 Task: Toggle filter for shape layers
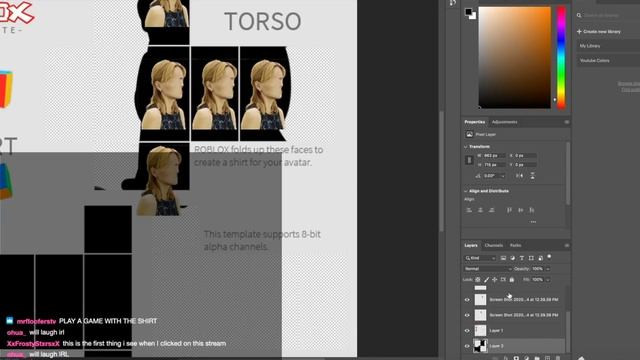tap(531, 258)
